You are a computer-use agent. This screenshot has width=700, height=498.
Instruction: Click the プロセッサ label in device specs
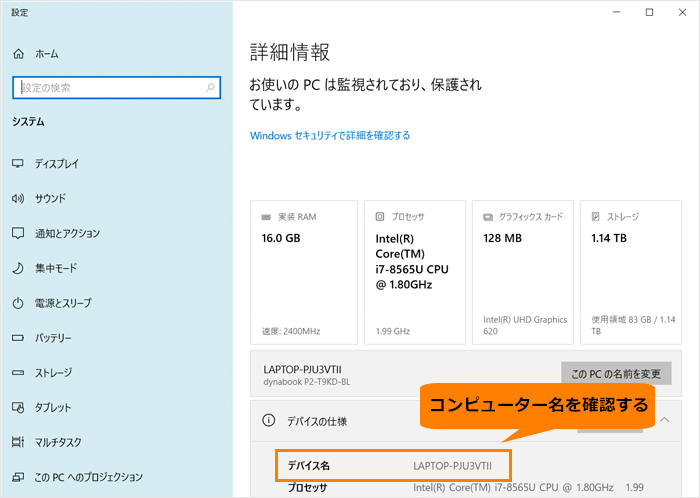(308, 488)
